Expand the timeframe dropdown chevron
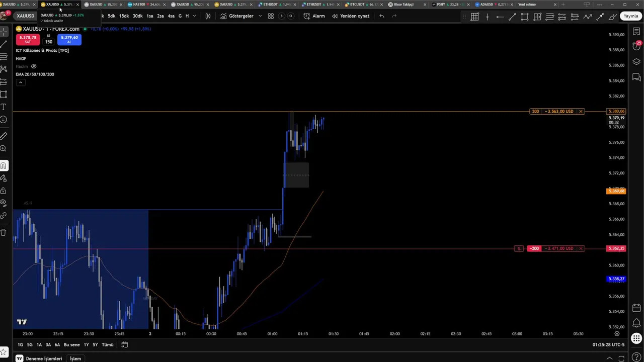 click(x=194, y=16)
